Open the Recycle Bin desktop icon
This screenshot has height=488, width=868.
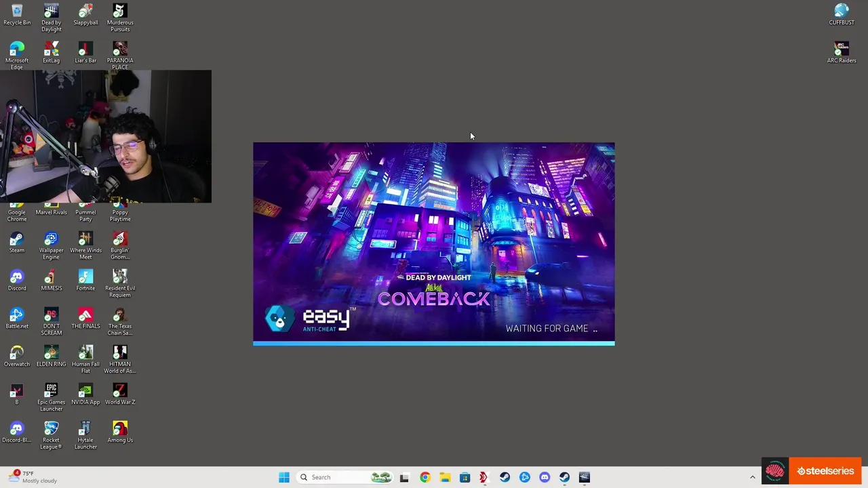17,15
